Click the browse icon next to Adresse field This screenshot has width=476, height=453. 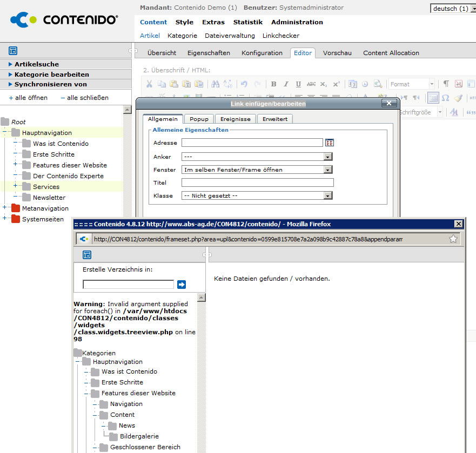330,143
